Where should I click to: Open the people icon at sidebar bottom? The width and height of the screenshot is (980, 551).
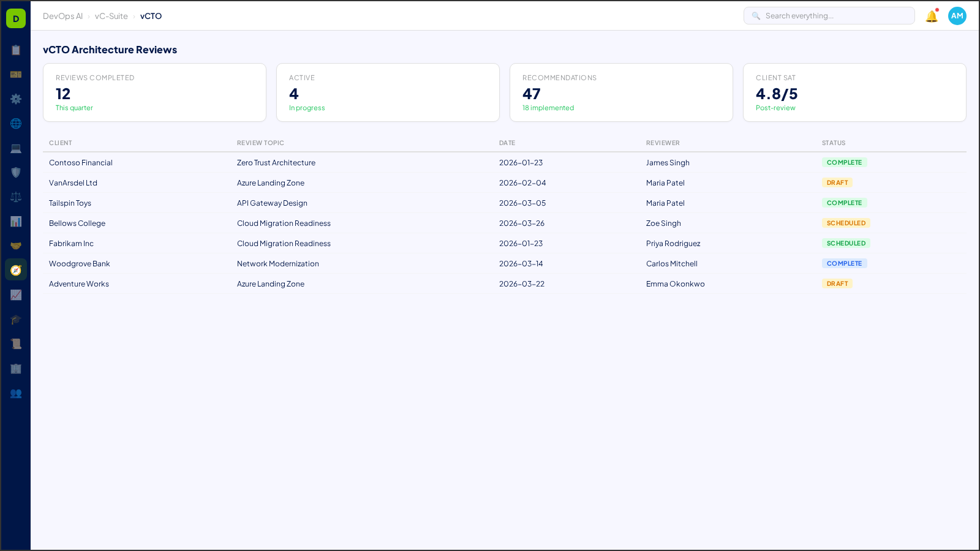(x=16, y=394)
